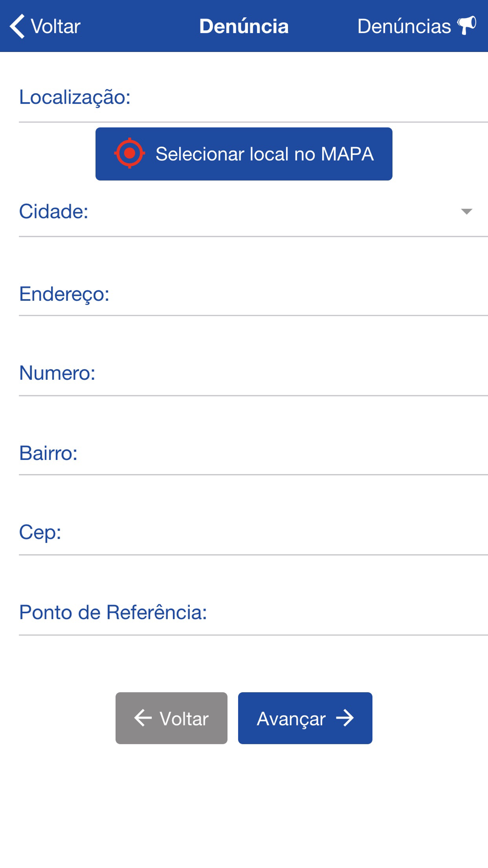The width and height of the screenshot is (488, 868).
Task: Click the Selecionar local no MAPA button
Action: pos(244,154)
